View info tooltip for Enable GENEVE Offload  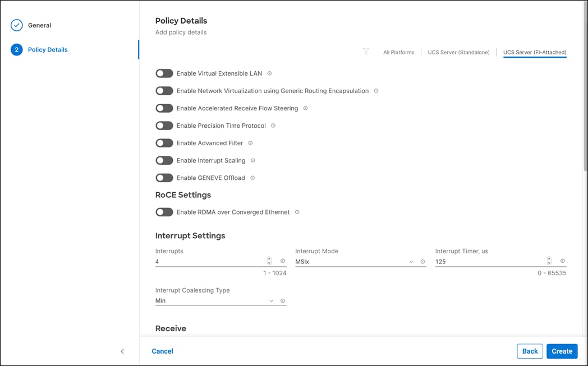click(x=252, y=178)
